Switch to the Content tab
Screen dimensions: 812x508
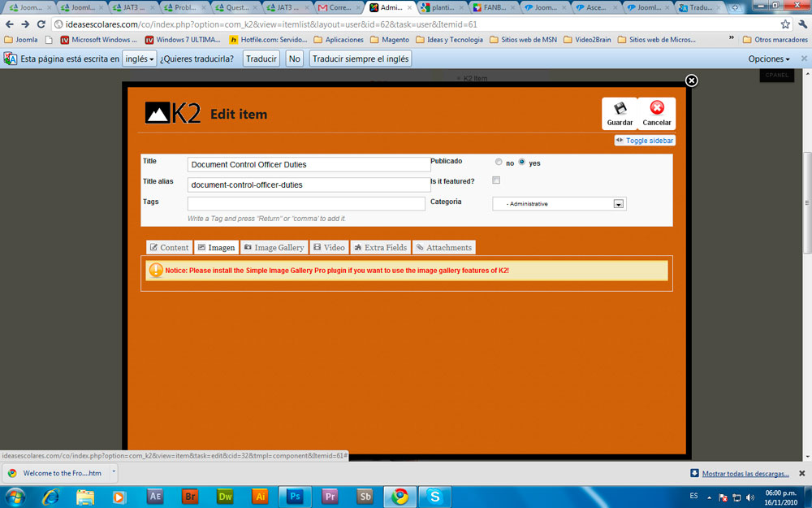point(170,247)
